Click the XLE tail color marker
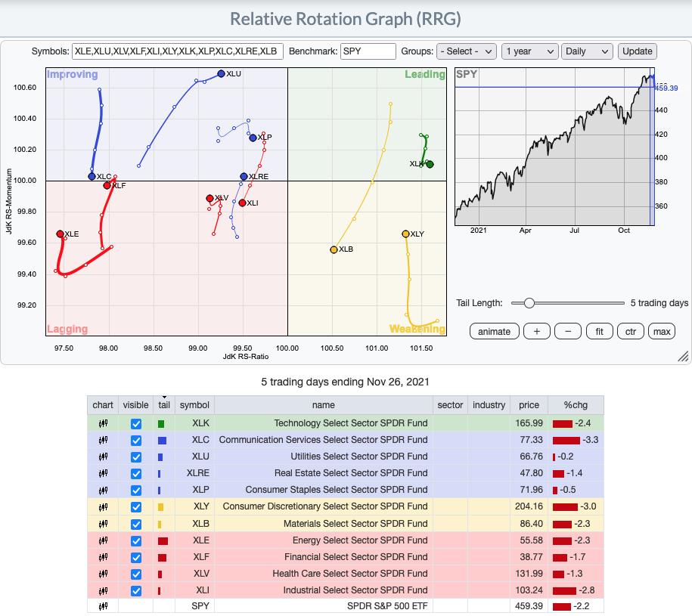 tap(163, 540)
